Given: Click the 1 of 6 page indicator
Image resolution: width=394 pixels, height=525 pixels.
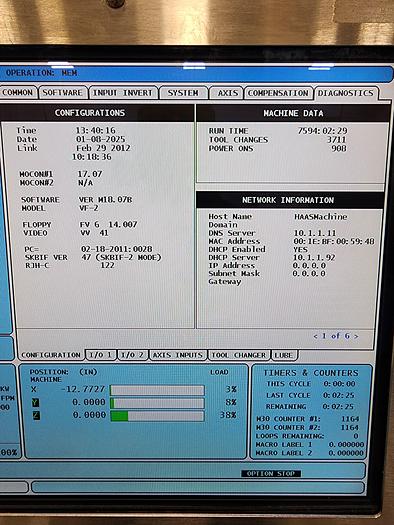Looking at the screenshot, I should coord(336,336).
